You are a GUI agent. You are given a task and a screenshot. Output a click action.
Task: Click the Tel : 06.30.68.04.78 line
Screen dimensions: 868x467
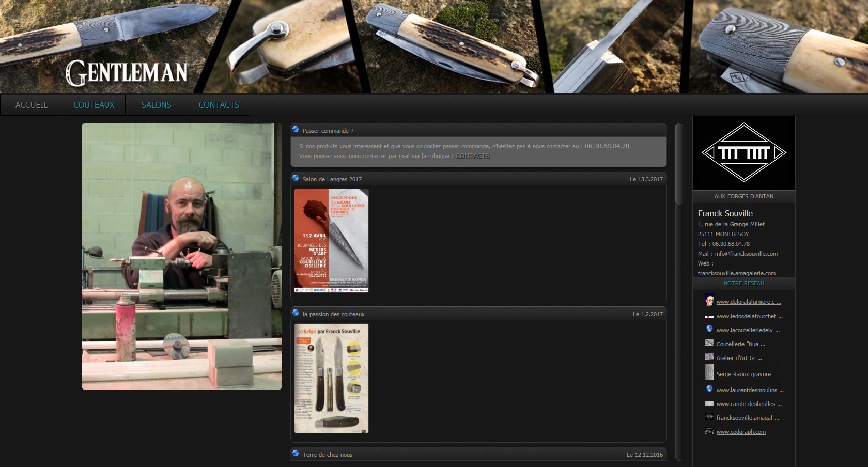coord(723,244)
